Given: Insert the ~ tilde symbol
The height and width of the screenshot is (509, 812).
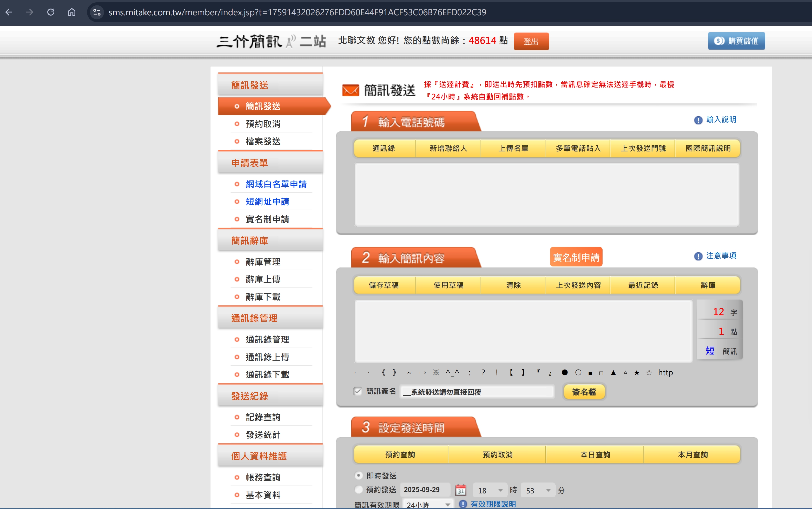Looking at the screenshot, I should (x=409, y=373).
